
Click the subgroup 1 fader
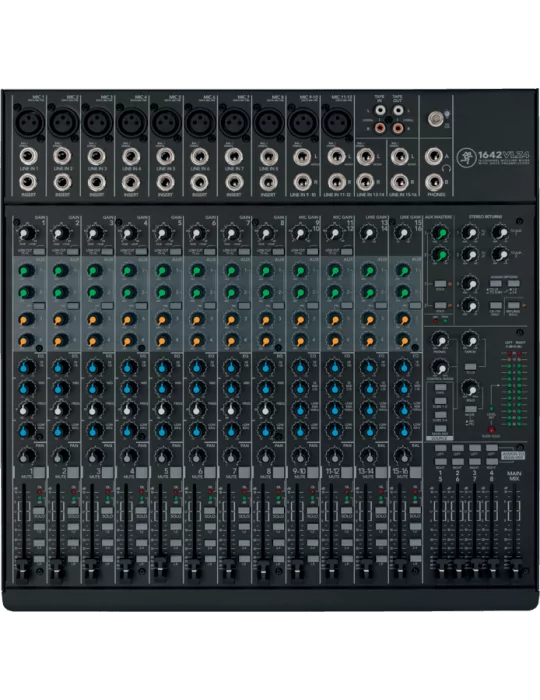pos(441,570)
